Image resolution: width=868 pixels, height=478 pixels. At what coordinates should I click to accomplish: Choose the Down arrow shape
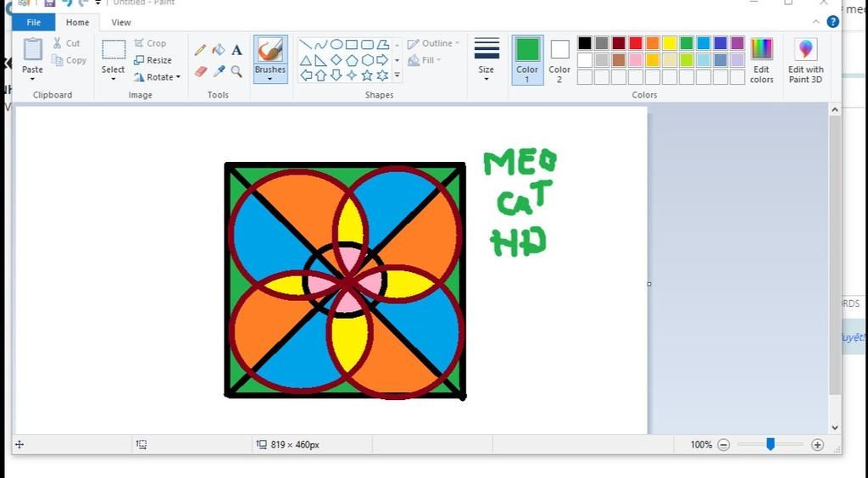(336, 75)
